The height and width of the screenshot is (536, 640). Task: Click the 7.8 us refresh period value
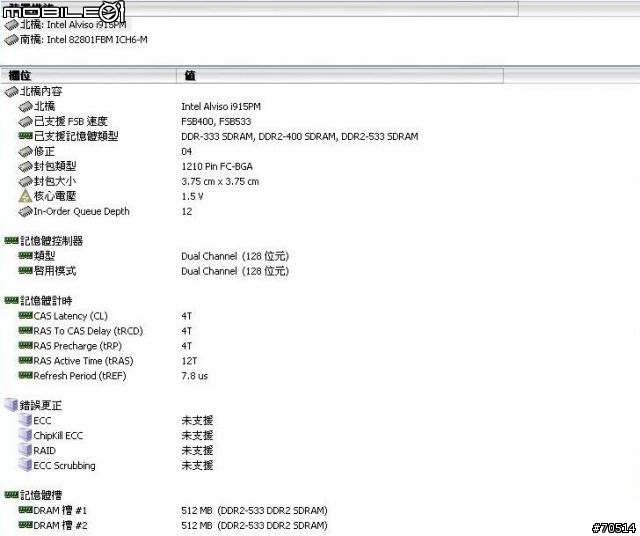pyautogui.click(x=195, y=376)
